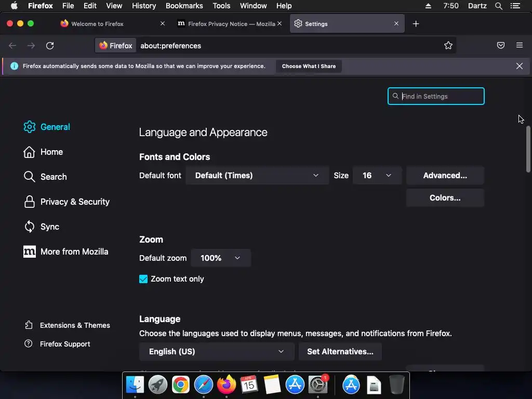Open the Apple menu
Screen dimensions: 532x399
pyautogui.click(x=14, y=6)
